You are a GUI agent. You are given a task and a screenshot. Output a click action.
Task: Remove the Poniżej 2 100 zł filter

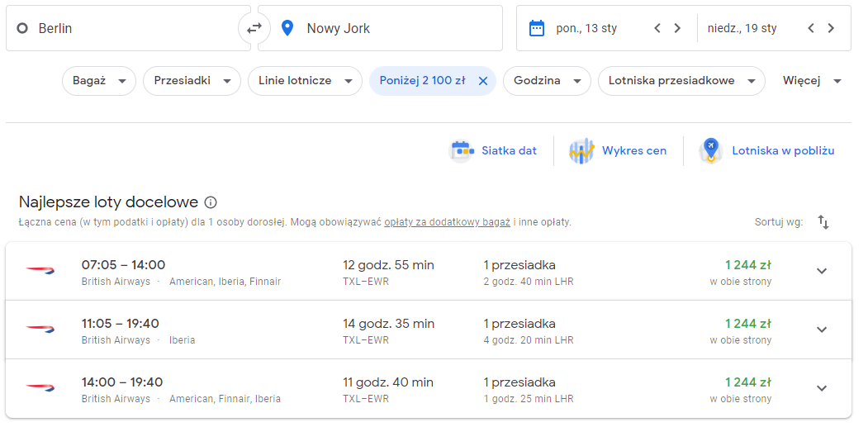[x=482, y=81]
